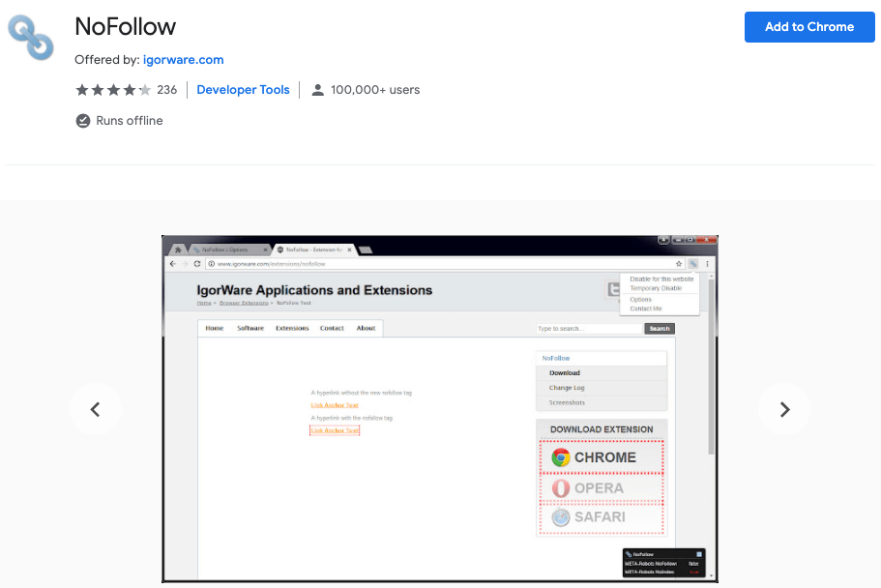This screenshot has height=588, width=881.
Task: Click the 100,000+ users text
Action: pos(375,90)
